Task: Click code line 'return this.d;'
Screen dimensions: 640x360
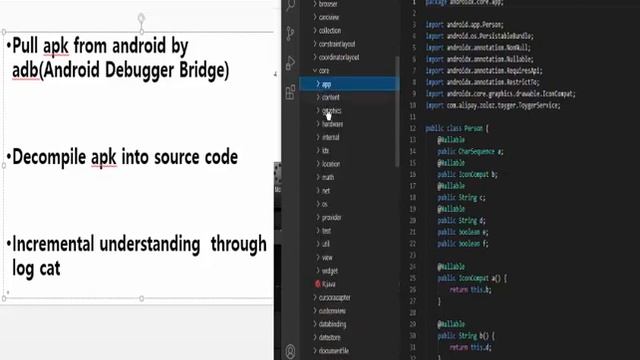Action: 470,347
